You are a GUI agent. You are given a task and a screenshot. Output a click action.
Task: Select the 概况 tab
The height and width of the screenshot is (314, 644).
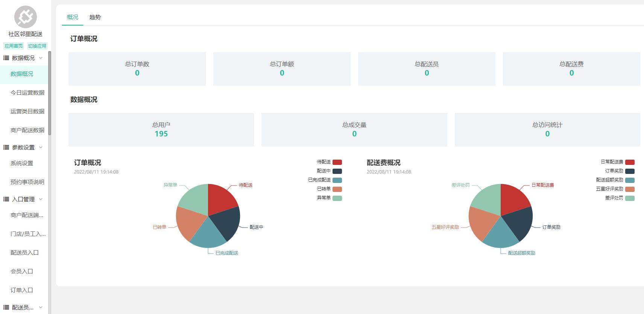click(x=73, y=17)
